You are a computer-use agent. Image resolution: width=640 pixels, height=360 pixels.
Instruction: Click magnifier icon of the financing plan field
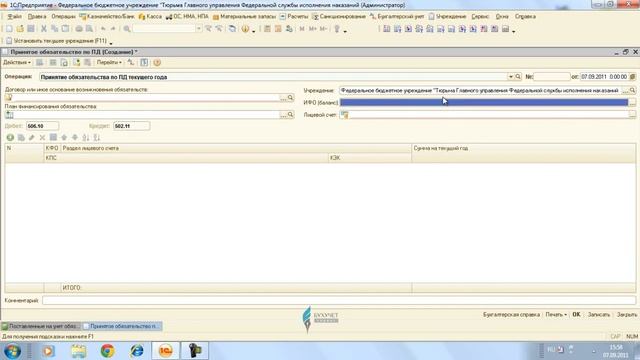290,115
